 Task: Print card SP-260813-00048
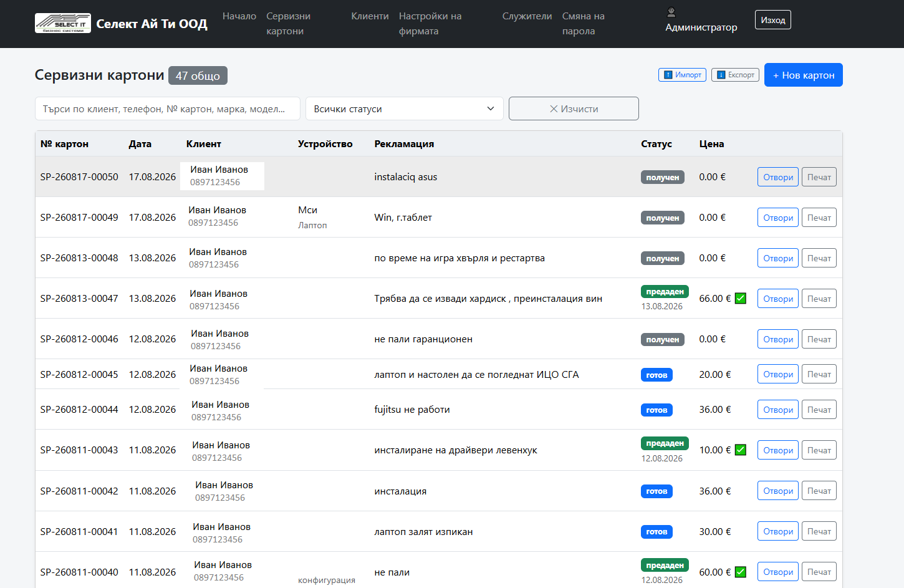click(819, 258)
